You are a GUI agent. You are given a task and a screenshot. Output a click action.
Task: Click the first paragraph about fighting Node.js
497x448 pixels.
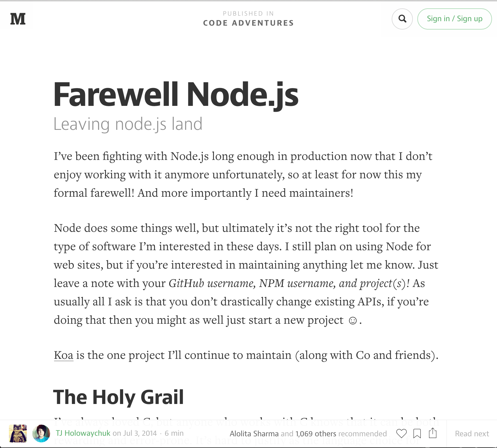tap(243, 175)
